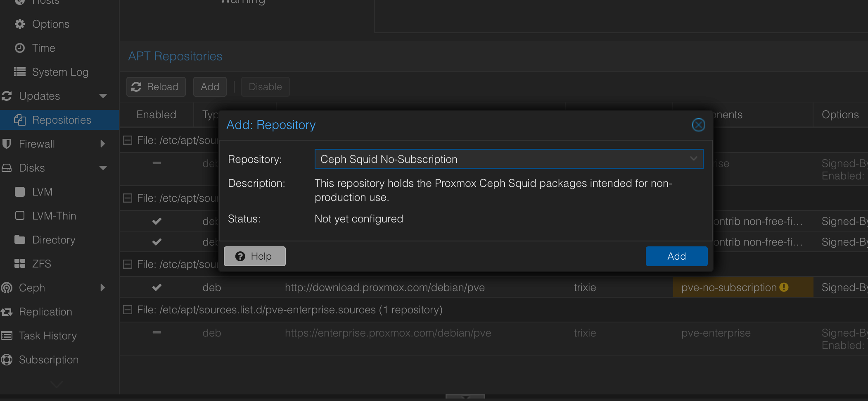Click the Ceph icon in the sidebar

[6, 287]
